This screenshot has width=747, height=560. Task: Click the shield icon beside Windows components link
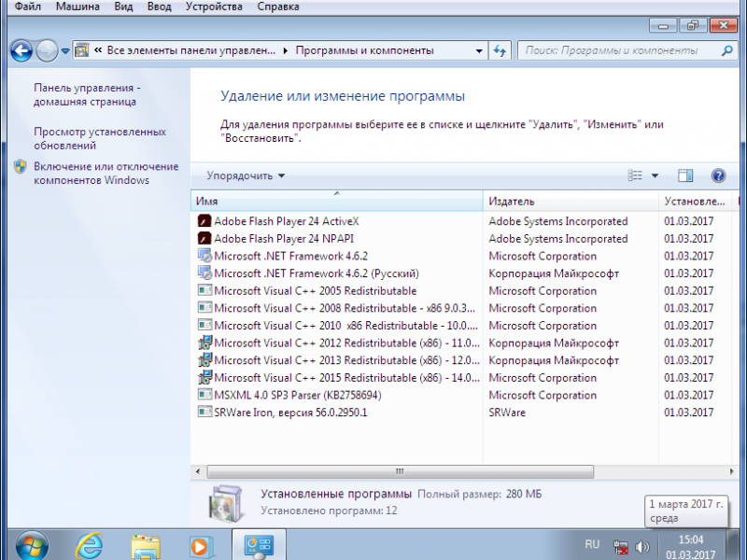pyautogui.click(x=20, y=167)
